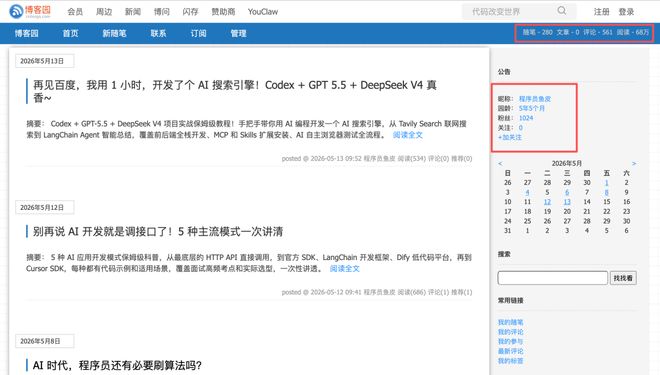The image size is (660, 375).
Task: Click the 随笔 - 280 stats text
Action: click(x=538, y=32)
